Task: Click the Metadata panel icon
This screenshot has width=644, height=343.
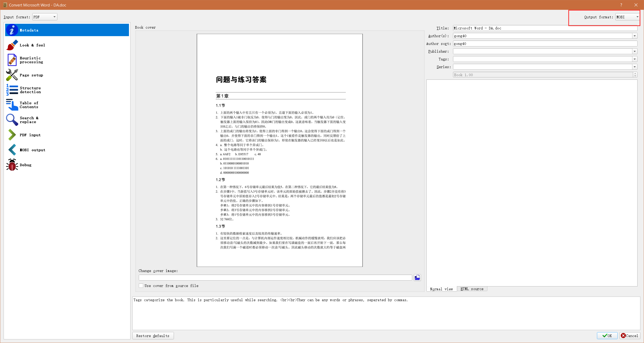Action: pos(11,30)
